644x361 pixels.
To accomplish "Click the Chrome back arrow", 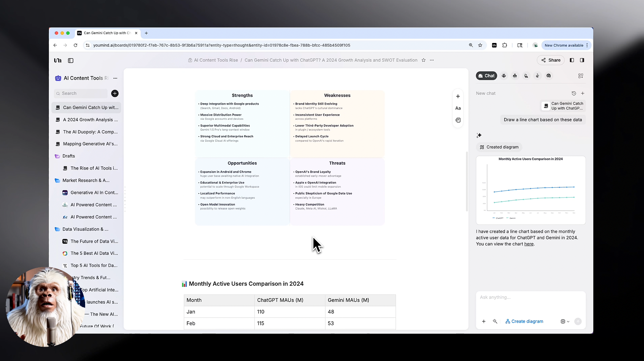I will 55,45.
